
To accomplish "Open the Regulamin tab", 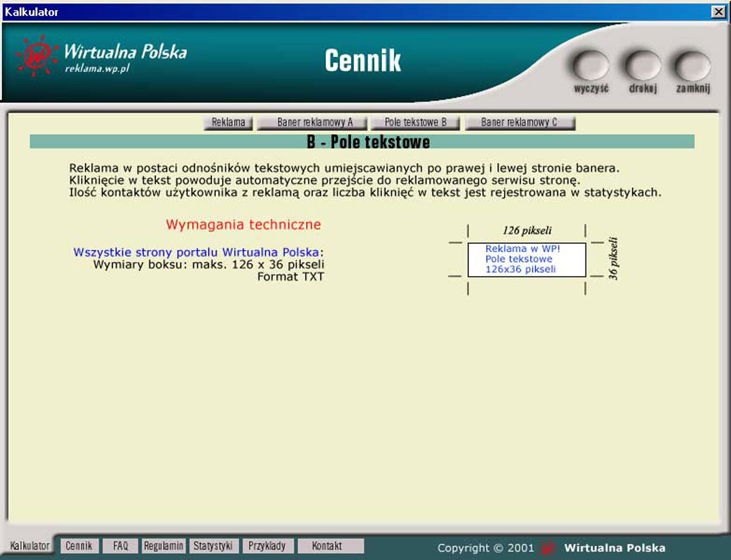I will (163, 546).
